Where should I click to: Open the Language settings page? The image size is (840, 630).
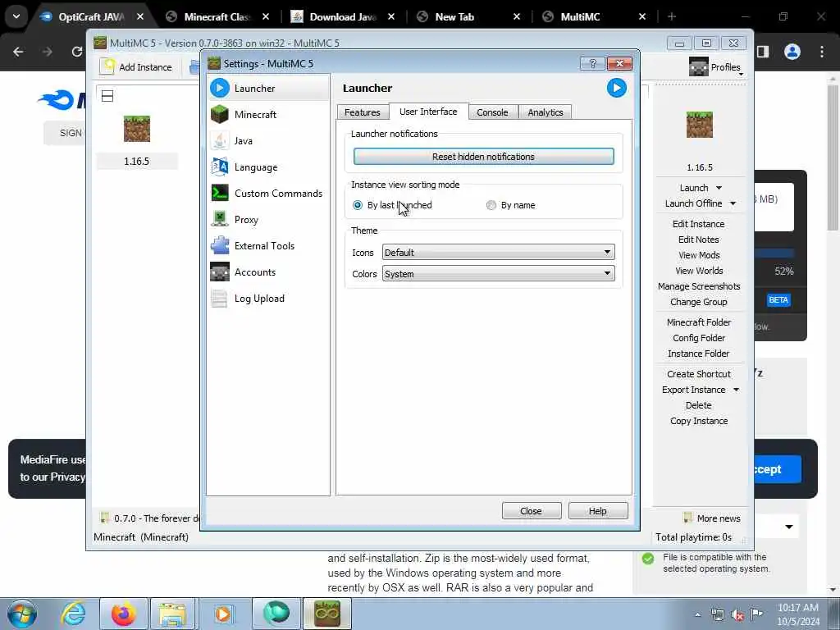point(268,167)
